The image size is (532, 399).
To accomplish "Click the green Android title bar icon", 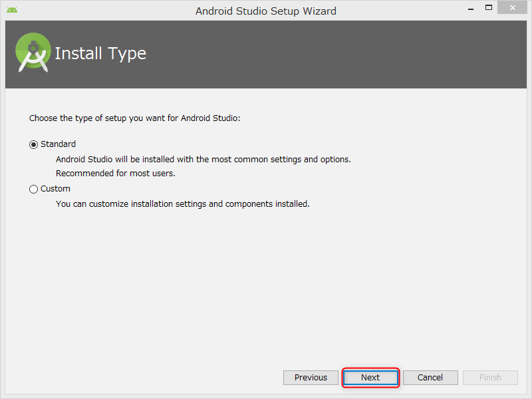I will (12, 10).
